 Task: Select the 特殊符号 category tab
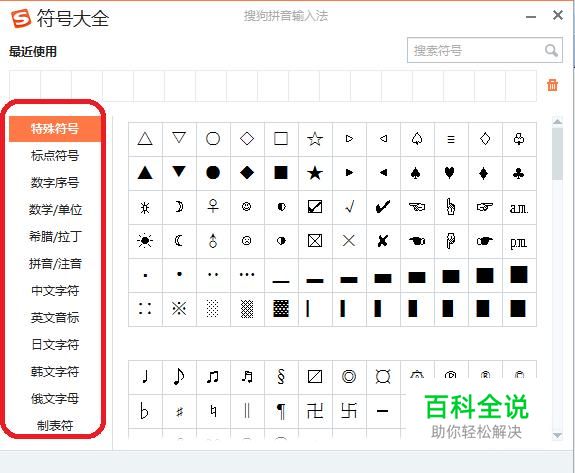[x=55, y=129]
